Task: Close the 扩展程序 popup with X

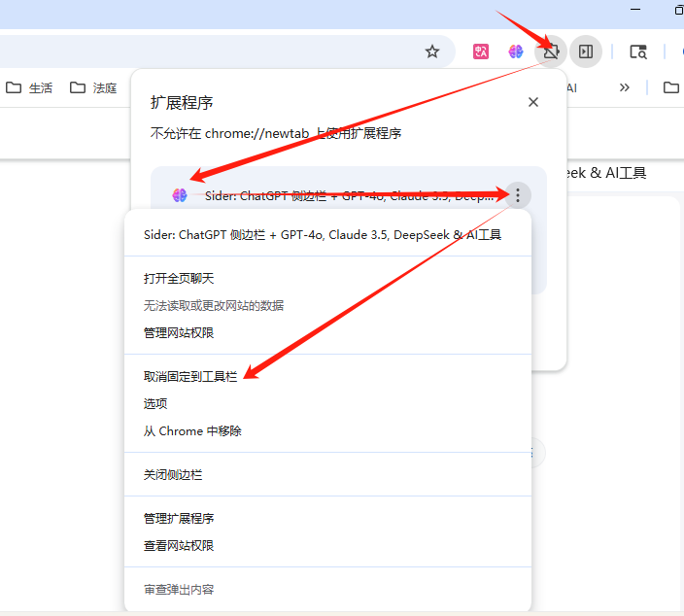Action: click(x=533, y=102)
